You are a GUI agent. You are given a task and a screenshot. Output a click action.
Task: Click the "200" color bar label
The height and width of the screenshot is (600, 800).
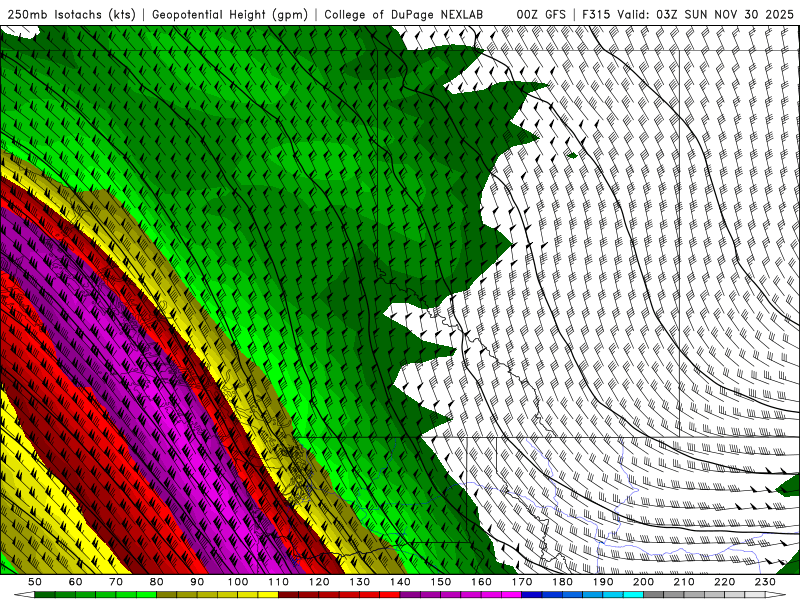643,582
